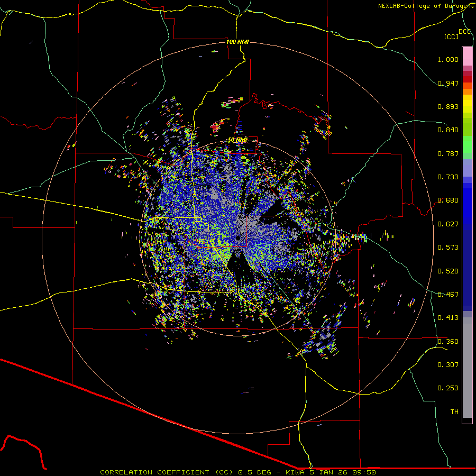
Task: Click the "0.307" legend value
Action: (448, 365)
